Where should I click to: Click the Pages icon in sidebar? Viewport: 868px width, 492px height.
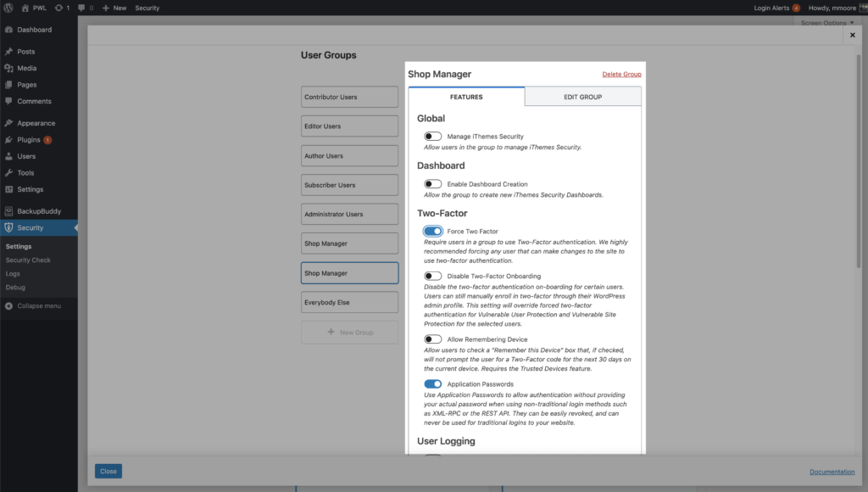pos(8,85)
